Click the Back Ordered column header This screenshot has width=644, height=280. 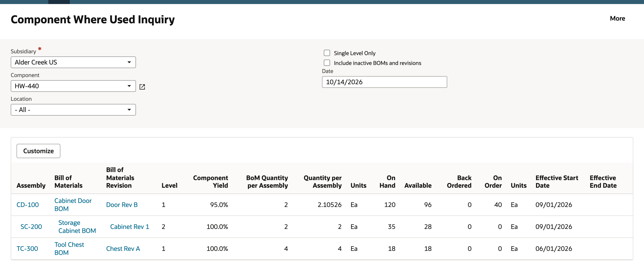[x=459, y=182]
